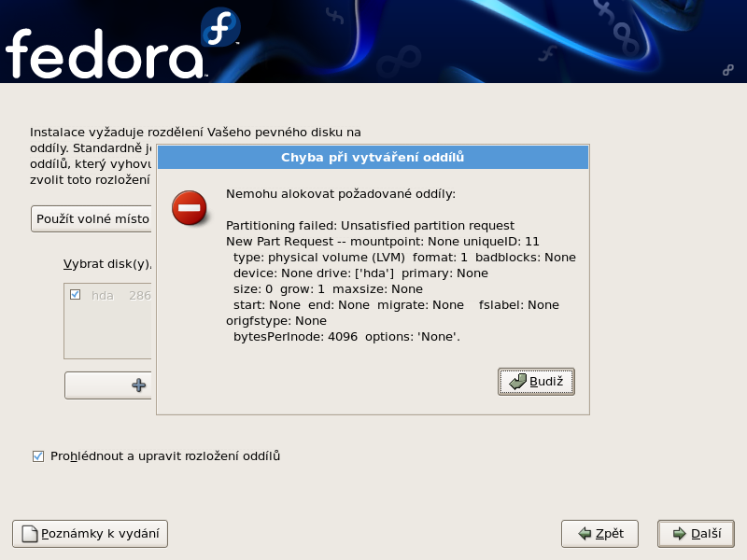Toggle the hda disk checkbox
747x560 pixels.
(76, 295)
